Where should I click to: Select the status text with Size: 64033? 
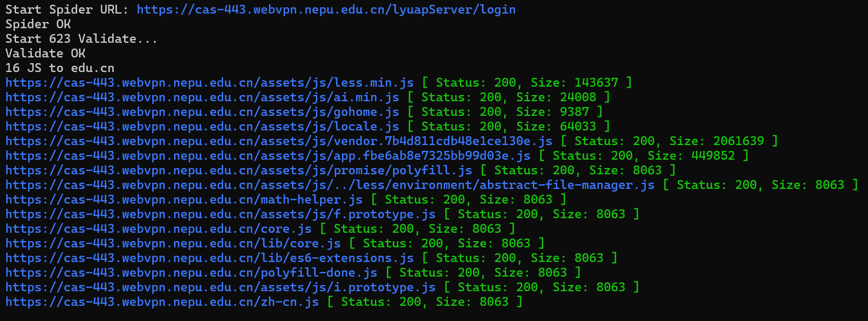click(x=509, y=127)
